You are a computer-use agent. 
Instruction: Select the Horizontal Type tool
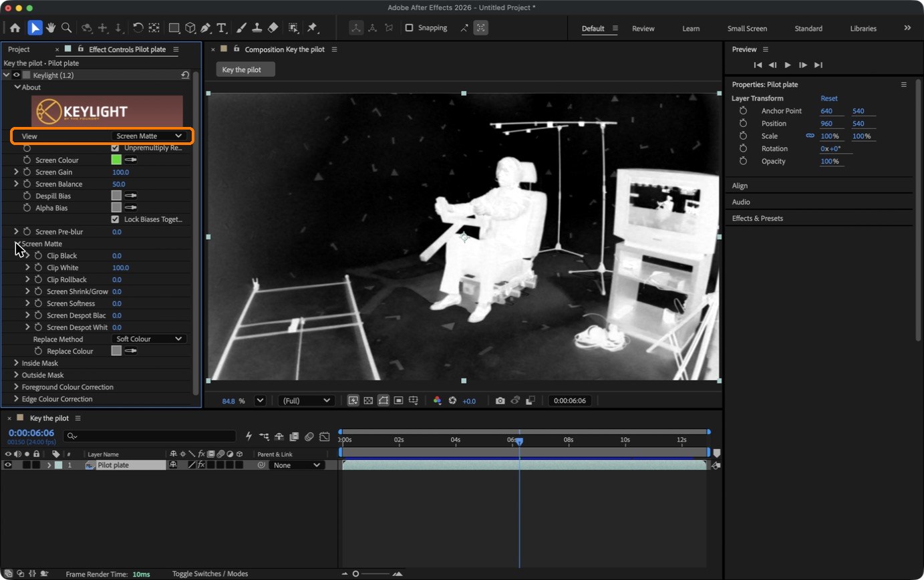221,28
